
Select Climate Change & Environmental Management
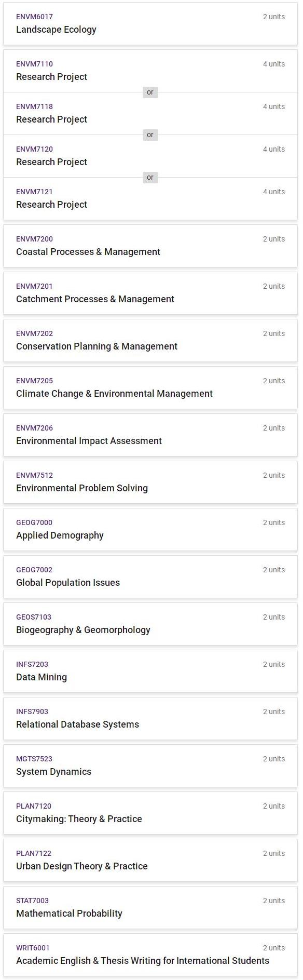point(150,388)
